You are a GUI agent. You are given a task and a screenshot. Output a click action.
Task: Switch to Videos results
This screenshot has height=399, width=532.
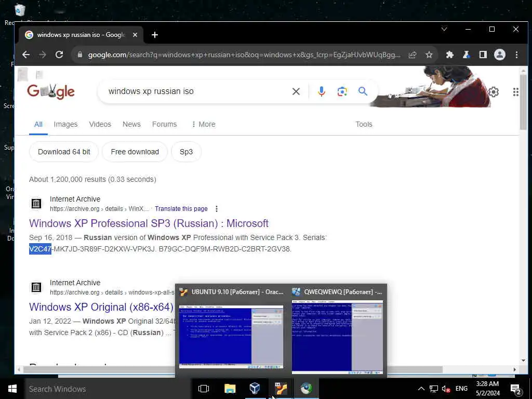click(x=100, y=124)
